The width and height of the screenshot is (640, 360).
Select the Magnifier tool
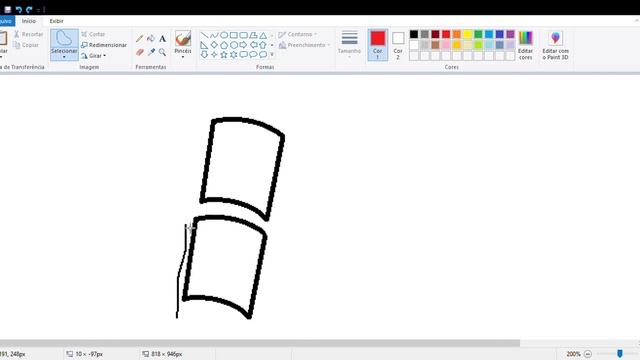point(162,52)
